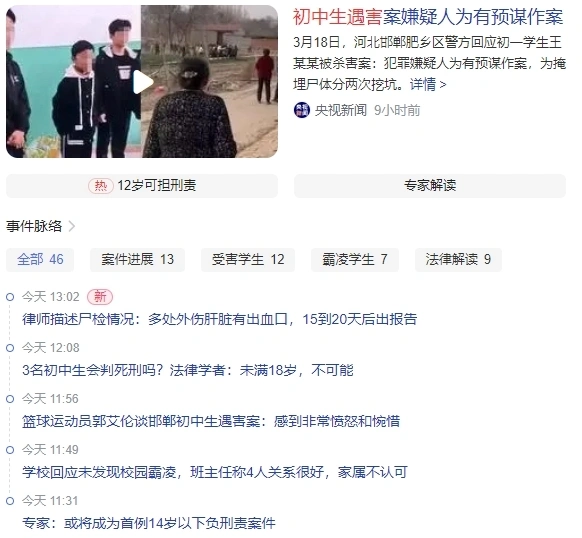Screen dimensions: 582x538
Task: Play the news video thumbnail
Action: click(x=143, y=82)
